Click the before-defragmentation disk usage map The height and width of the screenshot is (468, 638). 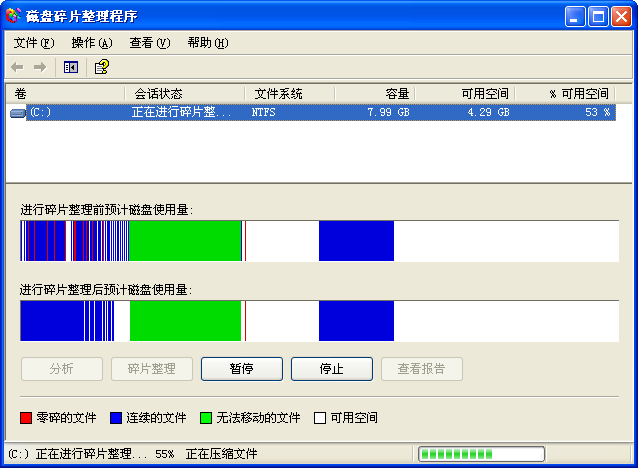click(319, 241)
